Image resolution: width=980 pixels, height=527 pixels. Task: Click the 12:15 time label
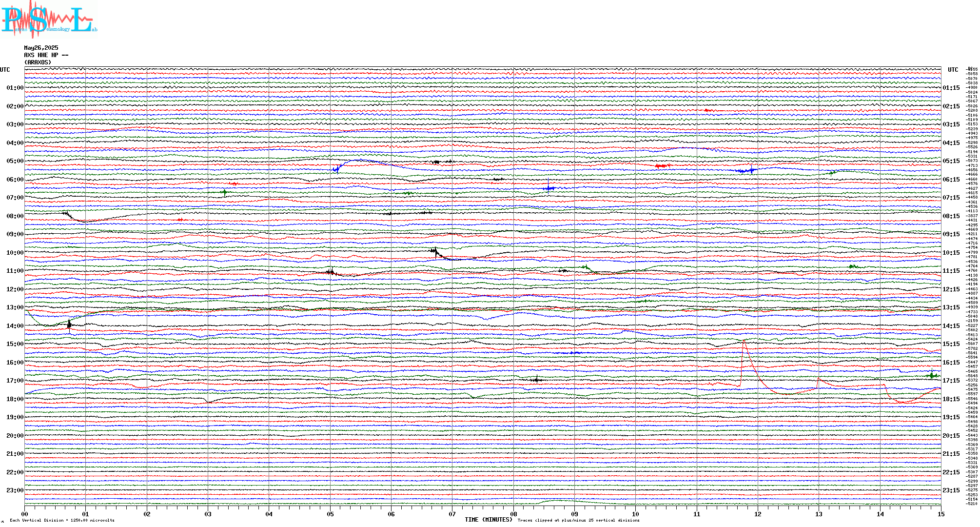click(951, 289)
